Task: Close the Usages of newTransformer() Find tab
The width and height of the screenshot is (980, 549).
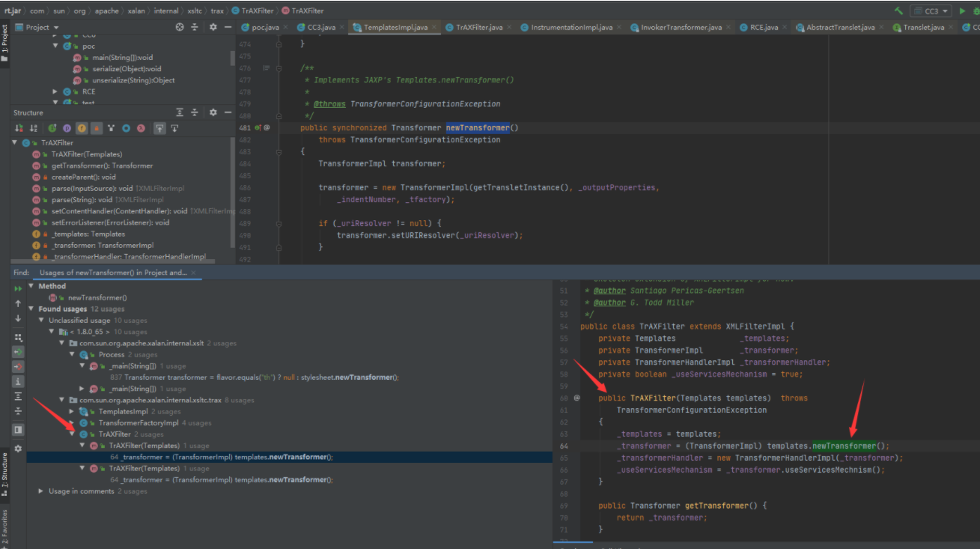Action: [193, 273]
